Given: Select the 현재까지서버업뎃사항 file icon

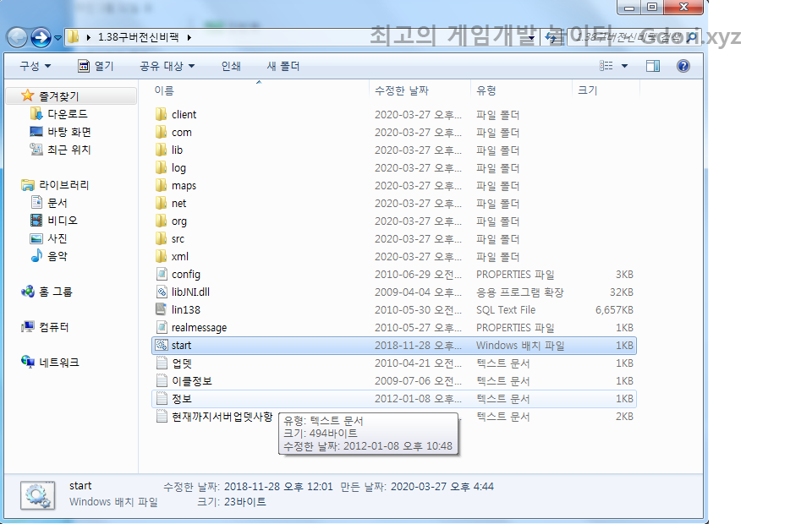Looking at the screenshot, I should tap(162, 417).
